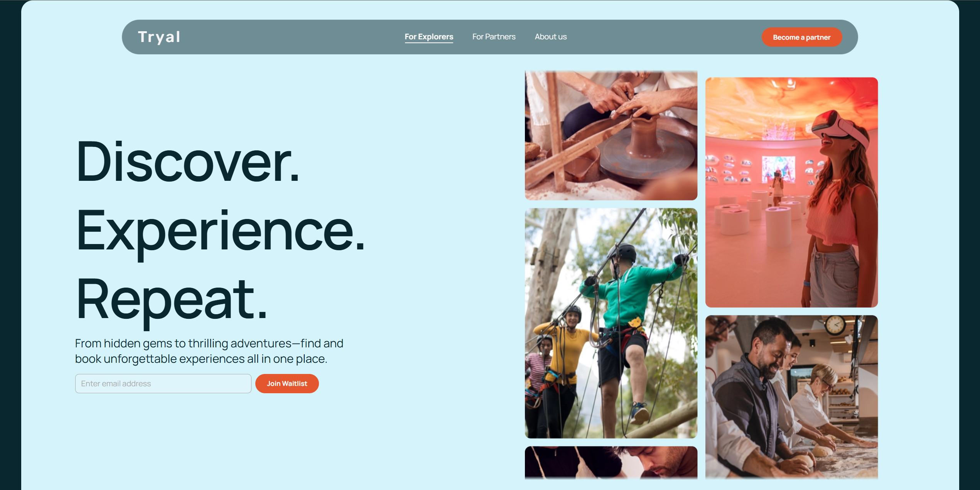Go to the For Partners page
This screenshot has height=490, width=980.
tap(494, 37)
